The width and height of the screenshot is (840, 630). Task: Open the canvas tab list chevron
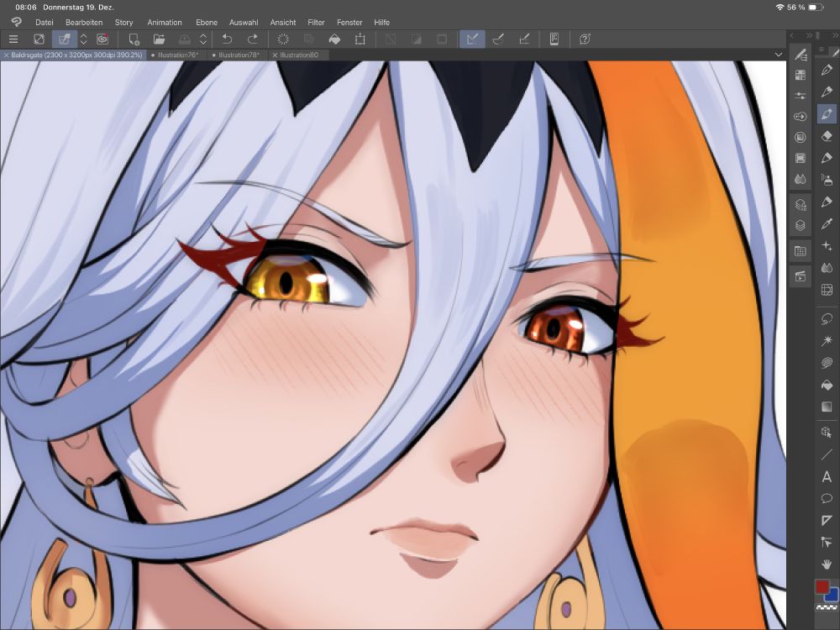pos(779,55)
